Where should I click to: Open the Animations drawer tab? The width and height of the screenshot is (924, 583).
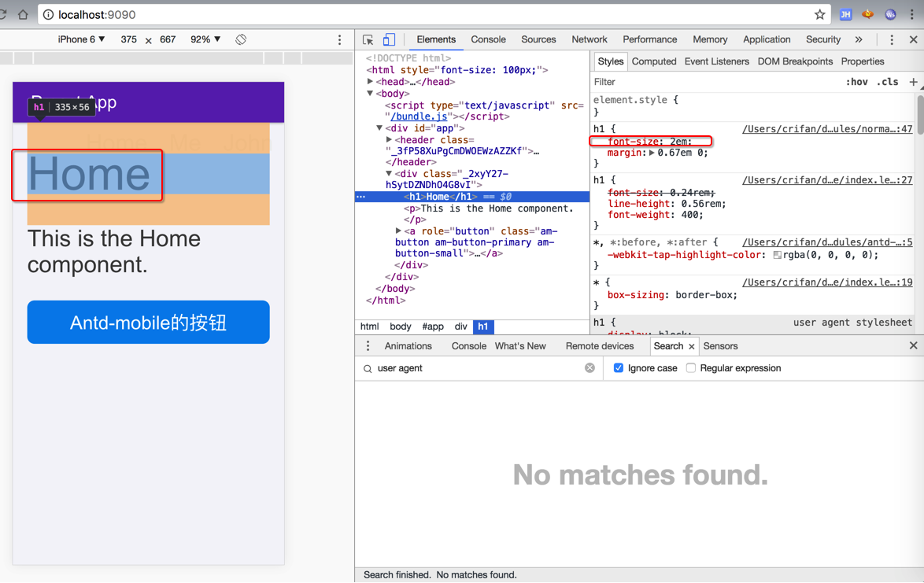click(x=408, y=346)
